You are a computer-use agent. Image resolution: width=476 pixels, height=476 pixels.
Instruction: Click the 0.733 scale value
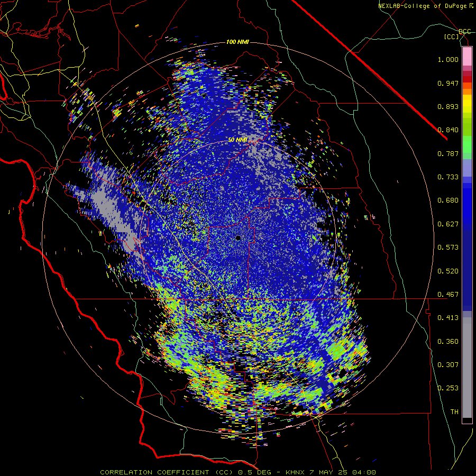(x=448, y=177)
